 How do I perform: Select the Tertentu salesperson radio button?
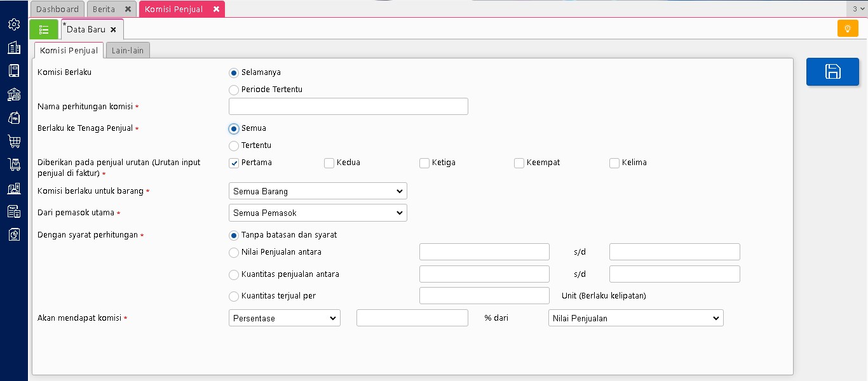[234, 146]
